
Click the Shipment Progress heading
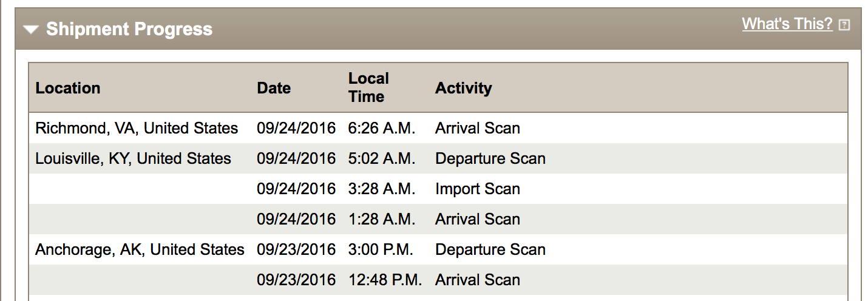(129, 29)
